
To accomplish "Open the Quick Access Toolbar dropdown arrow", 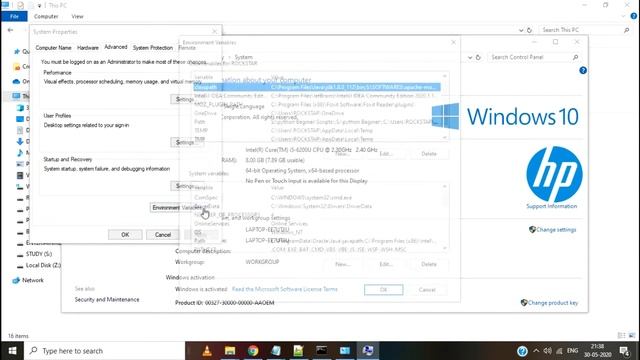I will [40, 5].
